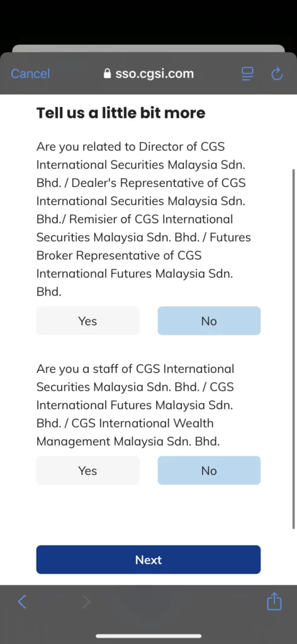Choose Yes for CGS staff question
The width and height of the screenshot is (297, 644).
tap(87, 470)
